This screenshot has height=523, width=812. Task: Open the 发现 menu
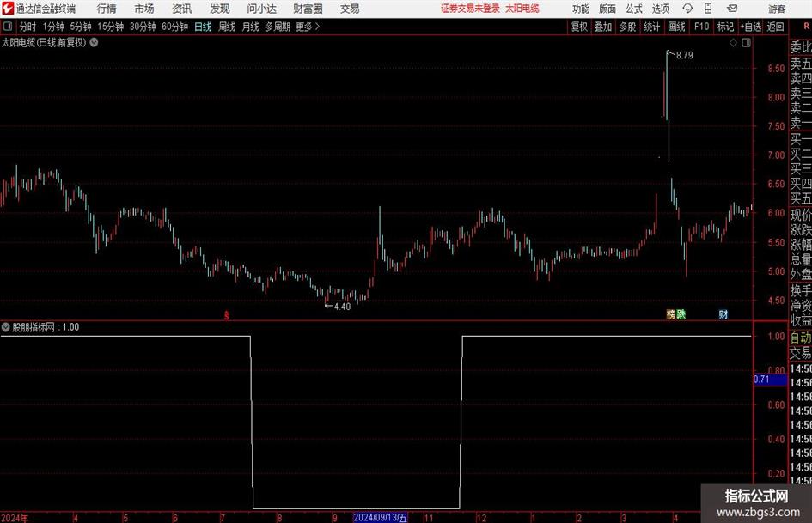coord(220,9)
